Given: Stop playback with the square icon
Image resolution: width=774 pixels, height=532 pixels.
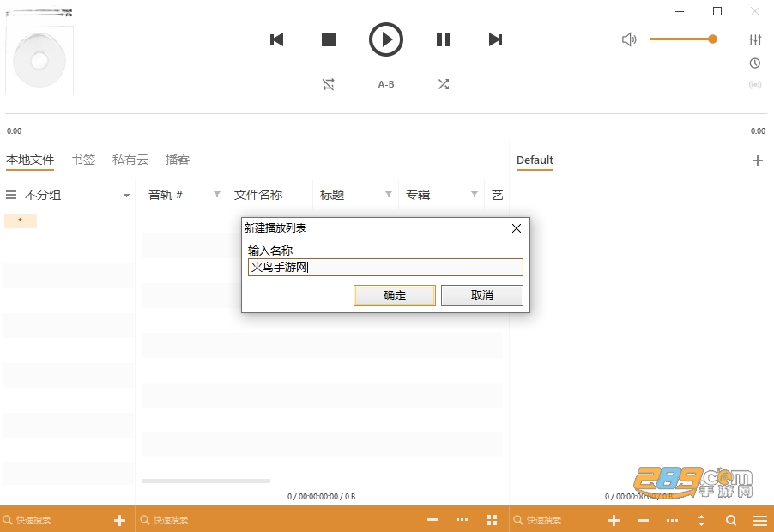Looking at the screenshot, I should pyautogui.click(x=329, y=39).
